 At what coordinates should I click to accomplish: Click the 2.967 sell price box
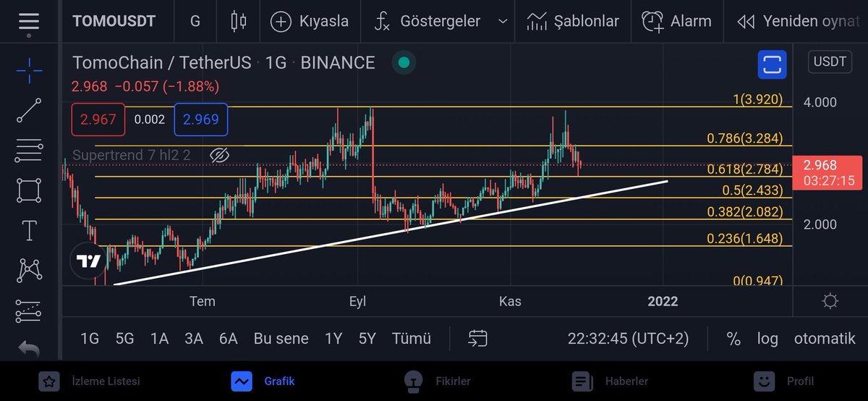tap(98, 119)
